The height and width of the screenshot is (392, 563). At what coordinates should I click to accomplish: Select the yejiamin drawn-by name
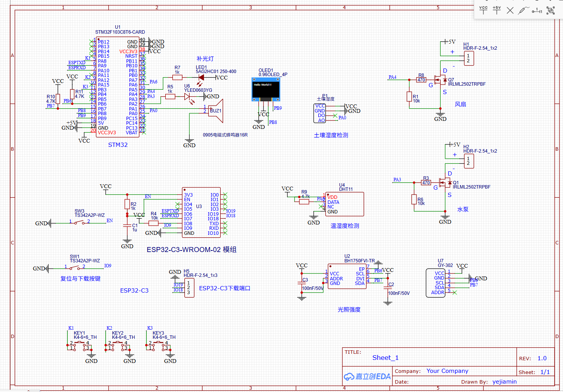click(x=504, y=382)
